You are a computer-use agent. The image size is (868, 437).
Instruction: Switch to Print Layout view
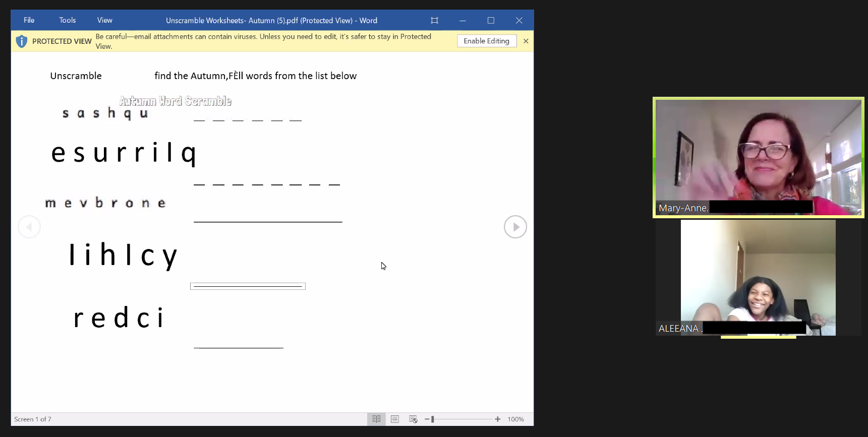coord(395,419)
